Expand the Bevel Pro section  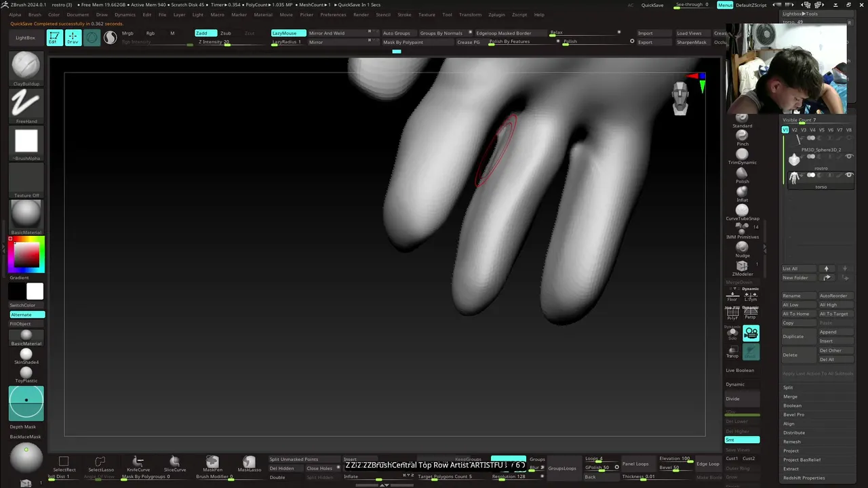(793, 415)
